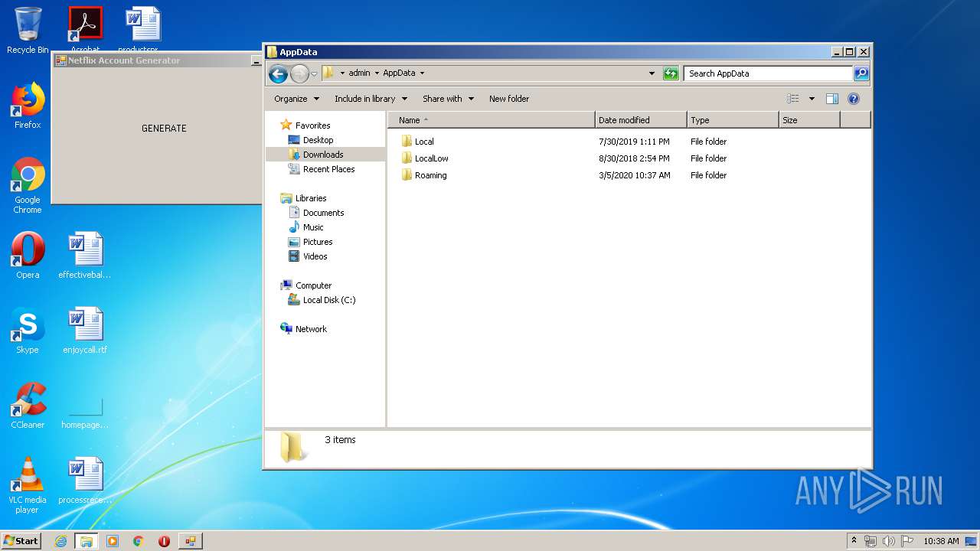980x551 pixels.
Task: Refresh the AppData folder view
Action: coord(671,73)
